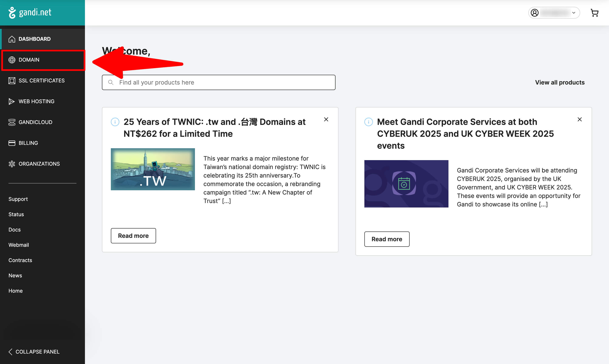
Task: Click the shopping cart icon
Action: [594, 13]
